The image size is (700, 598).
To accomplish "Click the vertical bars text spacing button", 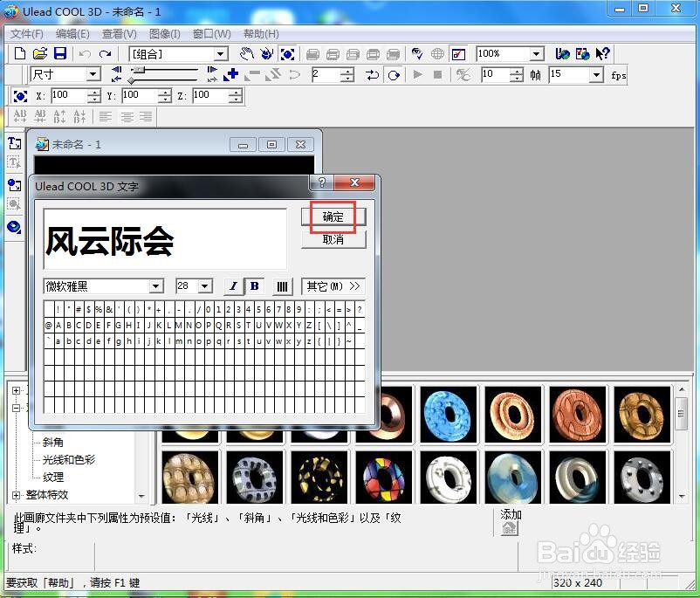I will (282, 286).
